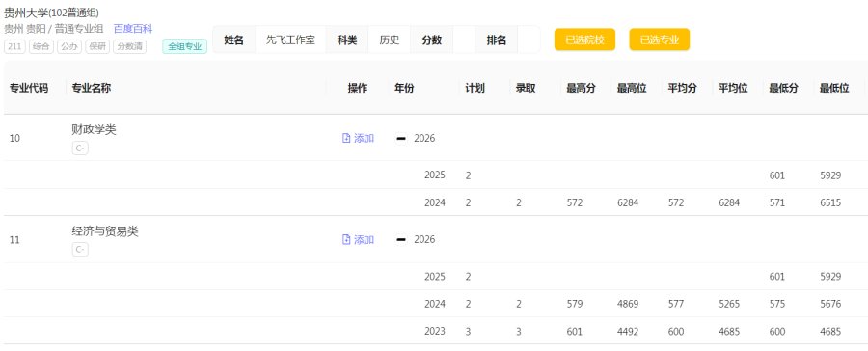Screen dimensions: 868x351
Task: Collapse 2026 row for 经济与贸易类
Action: [x=401, y=240]
